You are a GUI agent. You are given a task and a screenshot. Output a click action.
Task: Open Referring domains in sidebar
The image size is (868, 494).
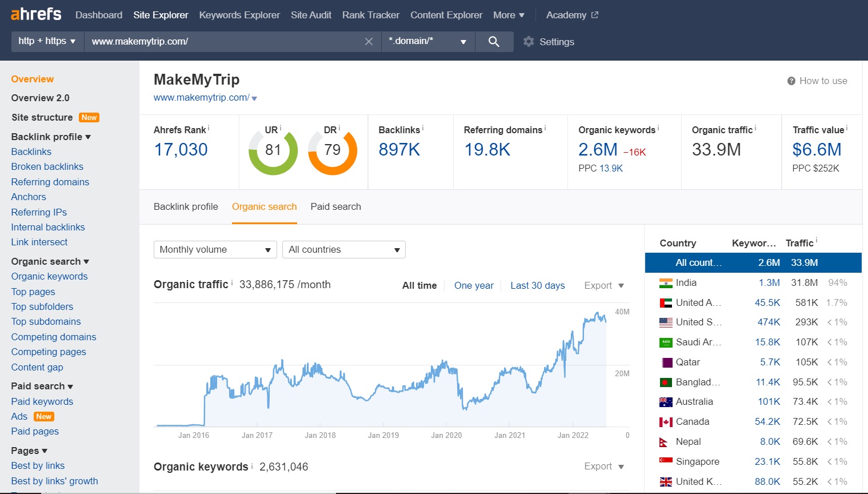point(50,182)
